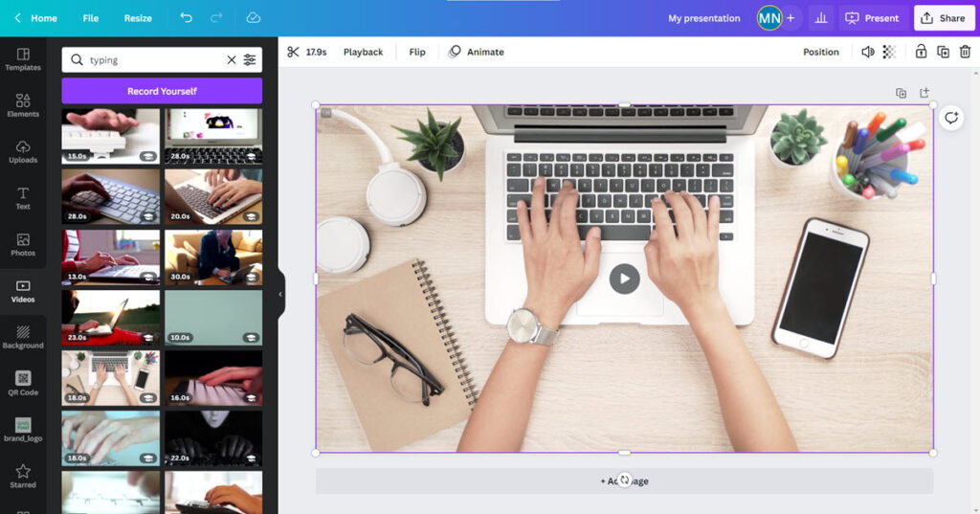This screenshot has height=514, width=980.
Task: Open the Text sidebar panel
Action: pos(23,198)
